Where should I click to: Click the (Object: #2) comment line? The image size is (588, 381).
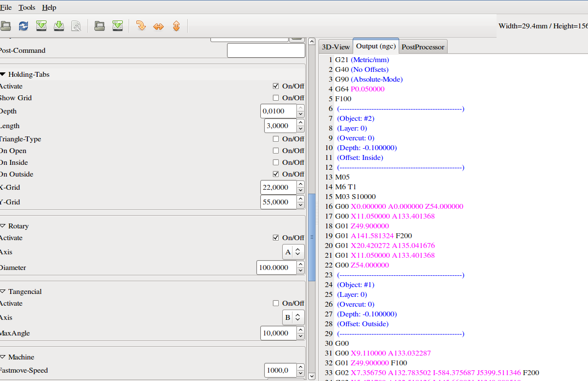tap(356, 118)
